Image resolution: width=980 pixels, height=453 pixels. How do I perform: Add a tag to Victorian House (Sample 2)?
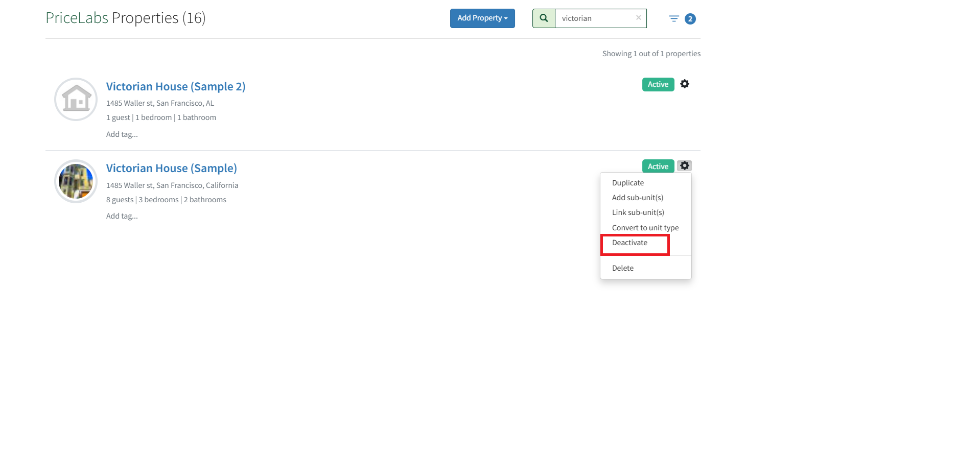122,134
